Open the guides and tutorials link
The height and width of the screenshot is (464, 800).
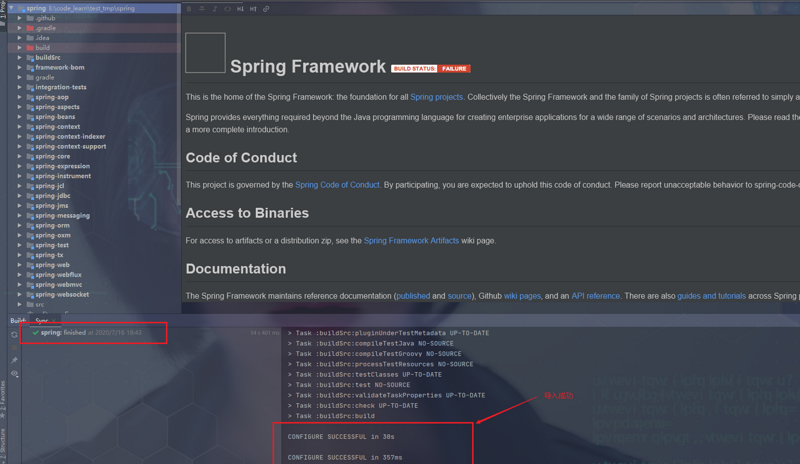(x=711, y=296)
